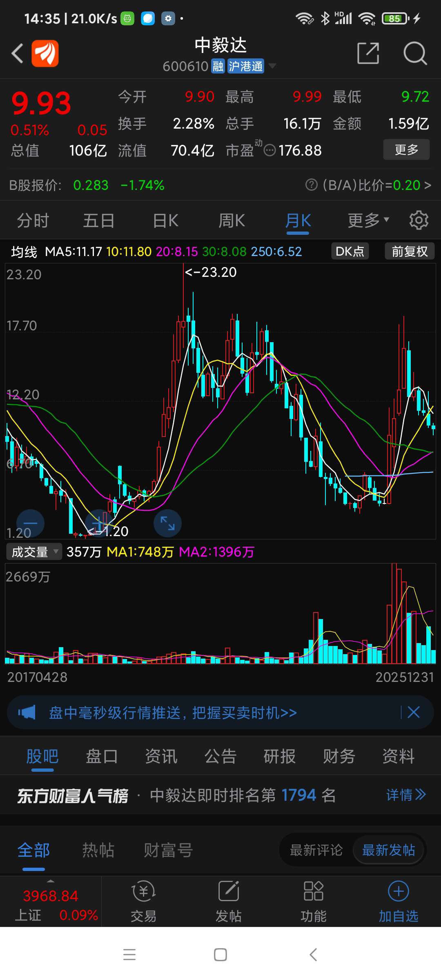Tap the 融 margin trading badge
This screenshot has width=441, height=980.
(x=218, y=66)
